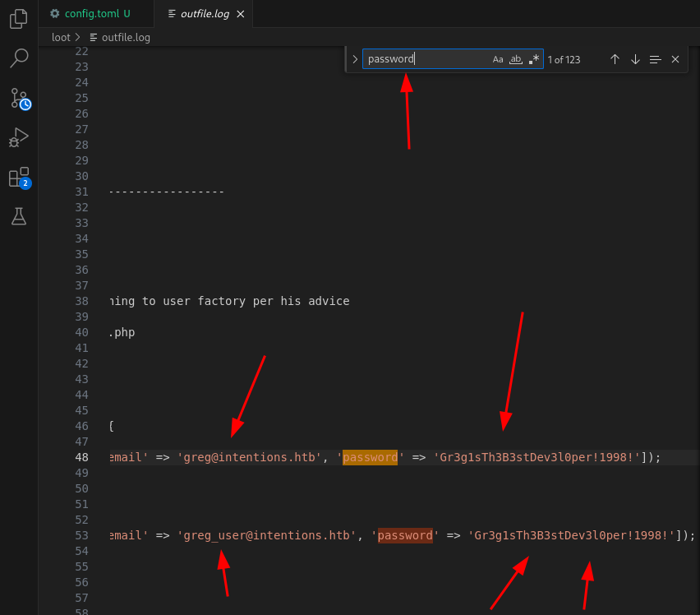
Task: Open the outfile.log breadcrumb dropdown
Action: pyautogui.click(x=125, y=37)
